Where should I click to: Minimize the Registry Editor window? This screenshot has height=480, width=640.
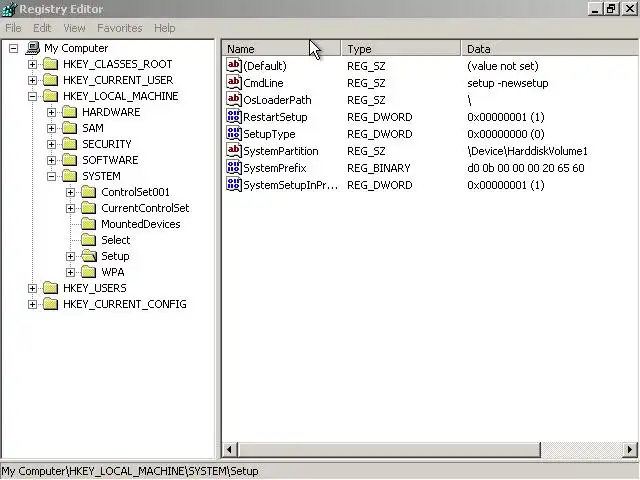[596, 9]
